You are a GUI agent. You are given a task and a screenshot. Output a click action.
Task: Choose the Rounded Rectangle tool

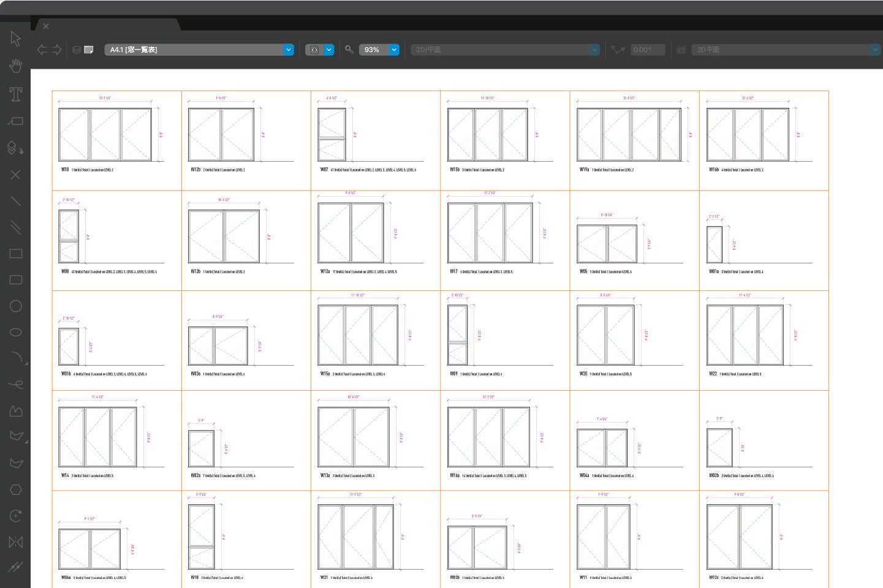16,280
